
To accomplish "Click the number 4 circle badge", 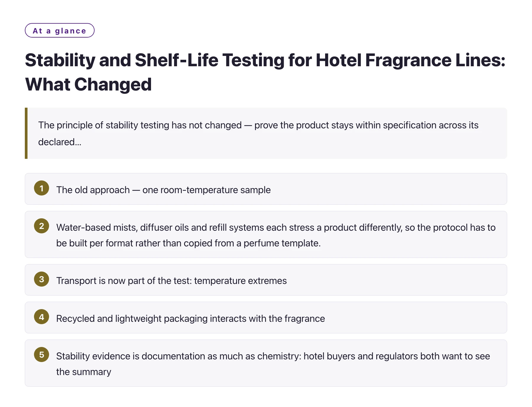I will point(41,317).
